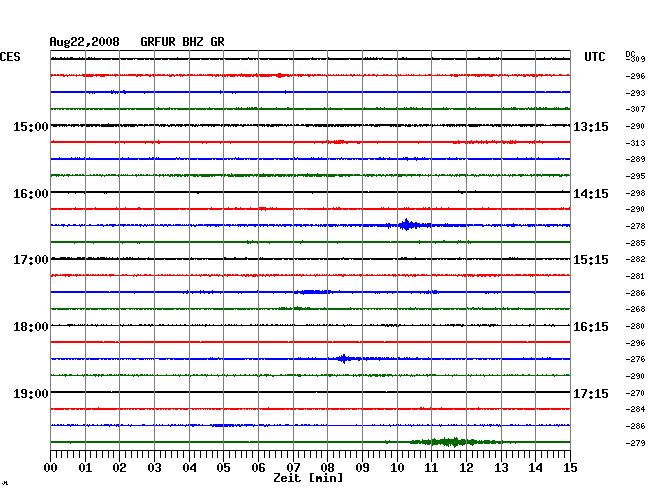Click the DC offset value -295
Image resolution: width=650 pixels, height=494 pixels.
635,176
